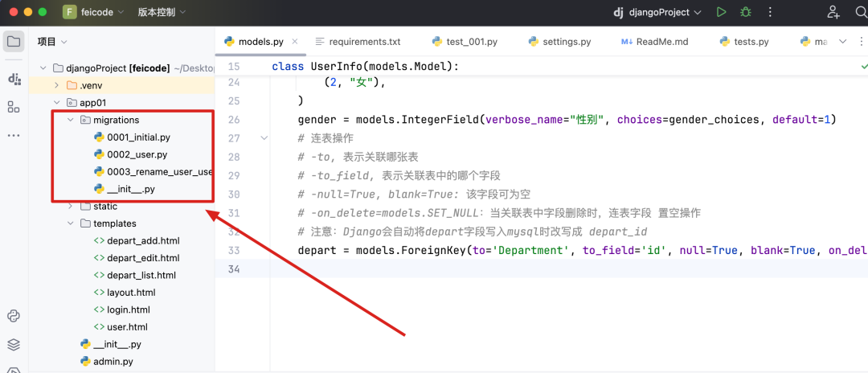The image size is (868, 373).
Task: Open depart_add.html template
Action: 136,240
